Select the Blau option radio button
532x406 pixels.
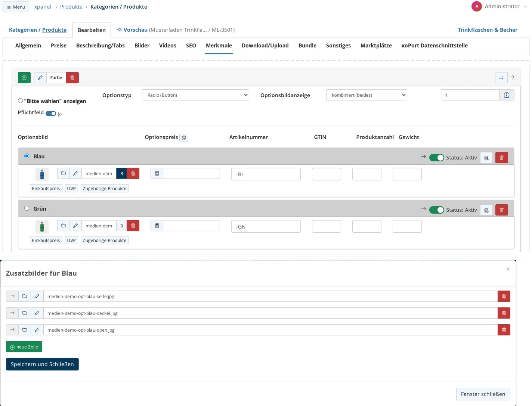pos(27,156)
